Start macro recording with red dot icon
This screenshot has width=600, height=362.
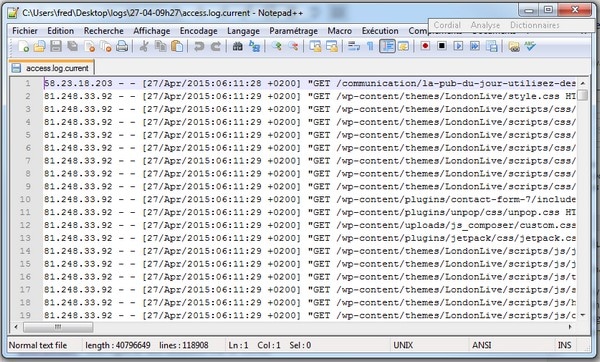click(x=425, y=46)
